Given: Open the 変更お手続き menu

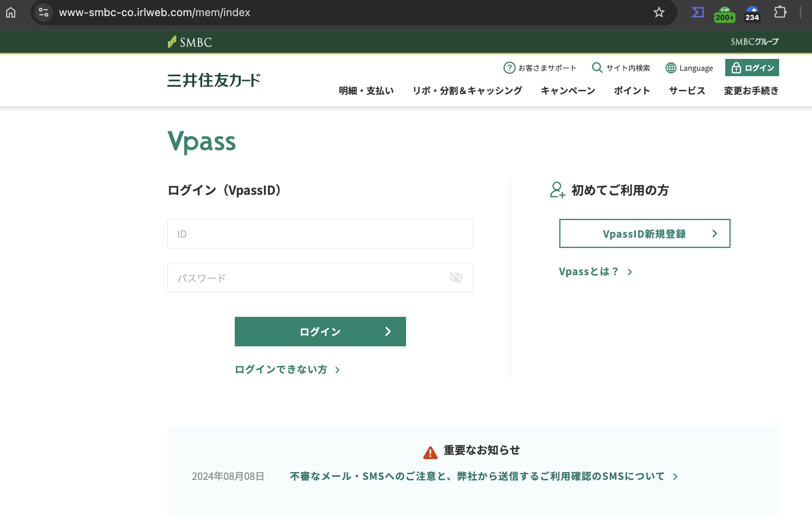Looking at the screenshot, I should coord(751,91).
